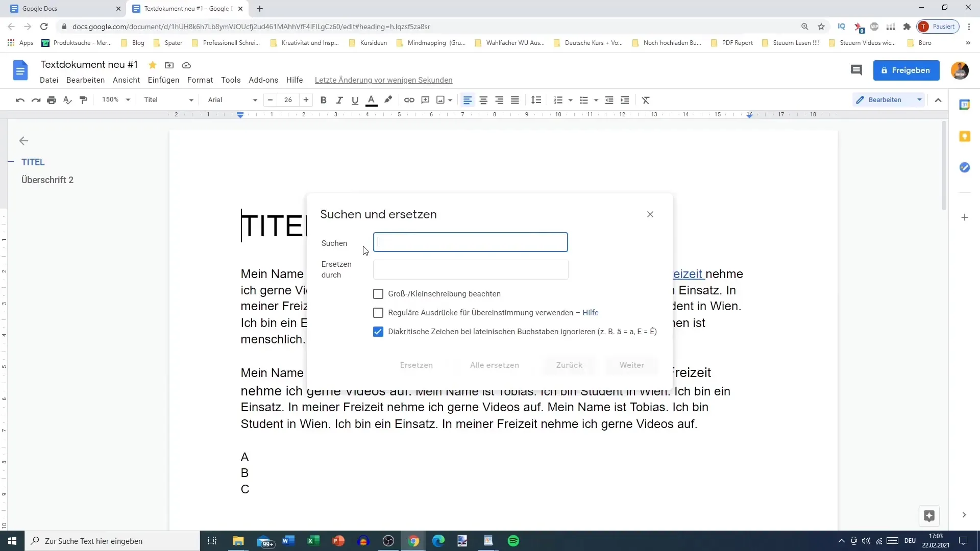
Task: Click the Bold formatting icon
Action: pyautogui.click(x=323, y=99)
